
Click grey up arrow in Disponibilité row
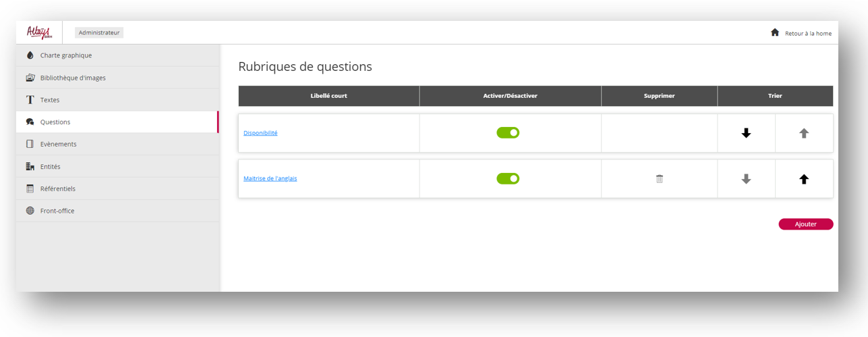click(x=804, y=134)
